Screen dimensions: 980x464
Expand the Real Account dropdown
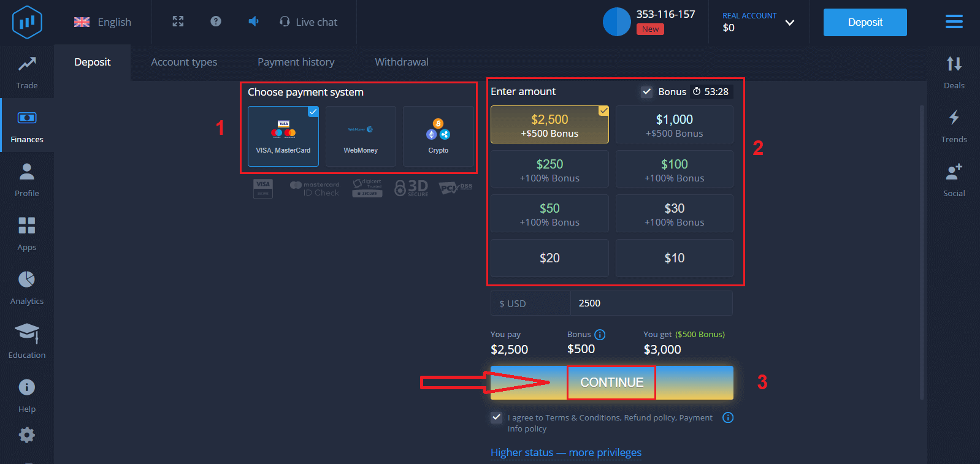click(790, 23)
